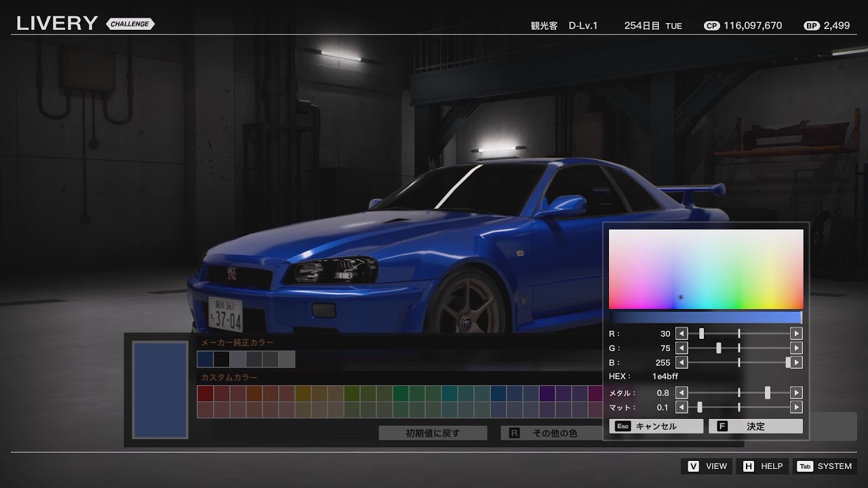Click the B slider handle
This screenshot has width=868, height=488.
click(789, 363)
